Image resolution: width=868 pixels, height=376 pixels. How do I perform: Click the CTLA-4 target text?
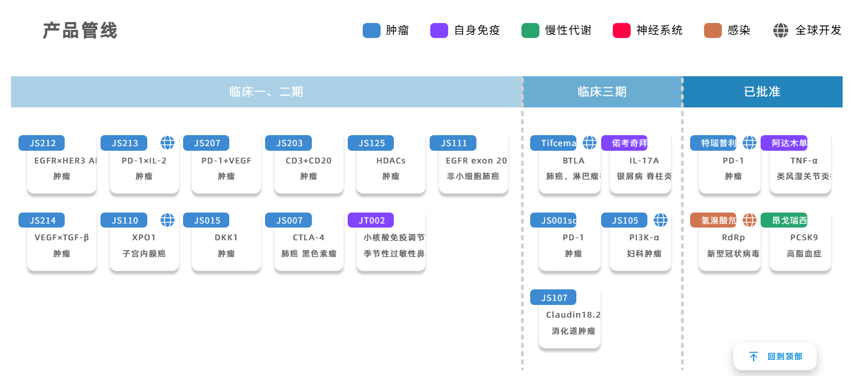coord(308,237)
